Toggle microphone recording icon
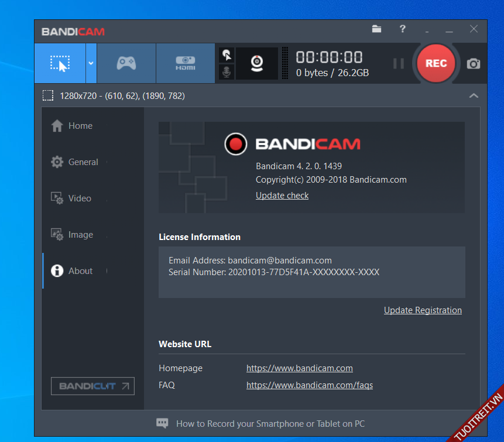The width and height of the screenshot is (504, 442). (x=227, y=71)
